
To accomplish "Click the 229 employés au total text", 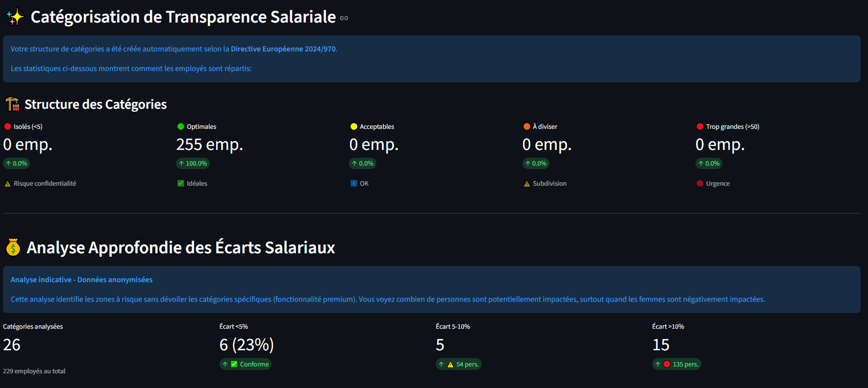I will pos(33,371).
